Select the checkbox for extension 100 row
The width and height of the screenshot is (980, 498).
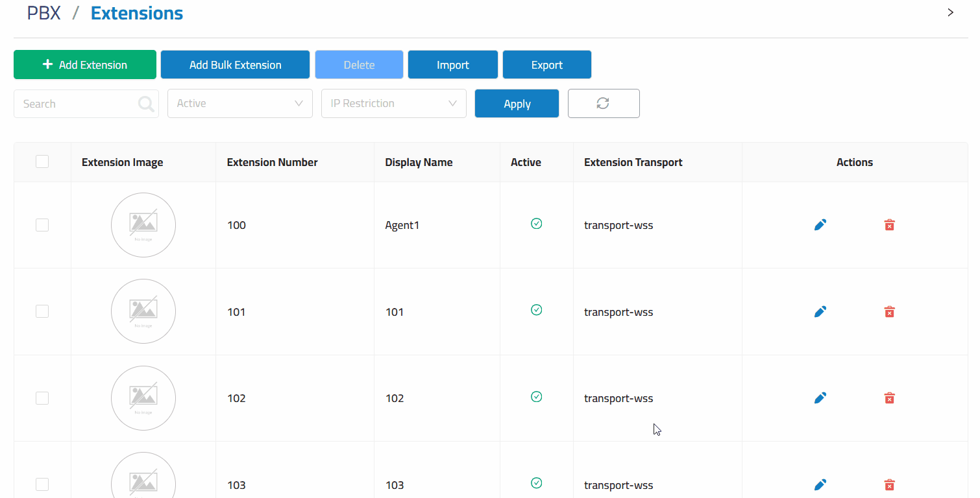[x=42, y=225]
